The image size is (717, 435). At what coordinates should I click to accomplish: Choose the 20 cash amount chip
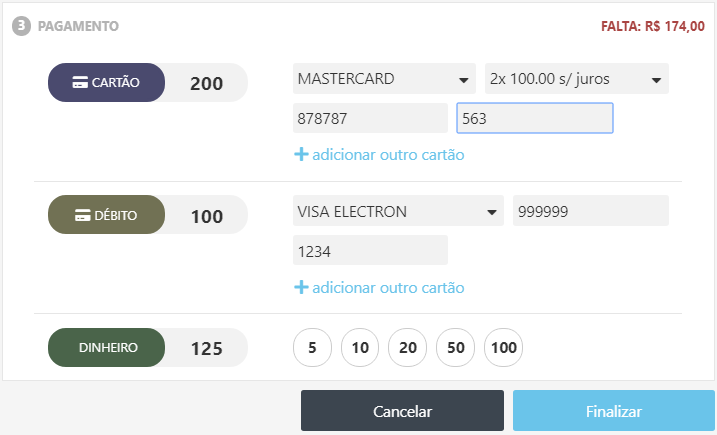coord(408,348)
